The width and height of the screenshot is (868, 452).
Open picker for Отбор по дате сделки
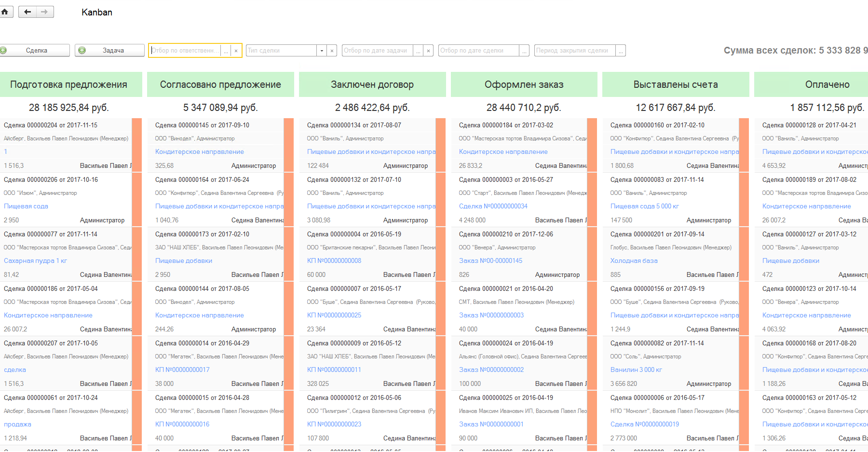tap(524, 51)
